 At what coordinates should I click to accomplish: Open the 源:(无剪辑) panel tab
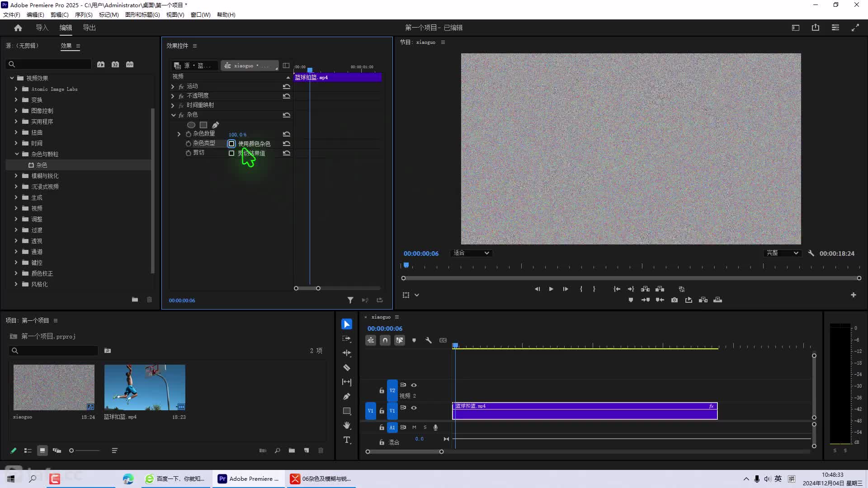coord(22,46)
